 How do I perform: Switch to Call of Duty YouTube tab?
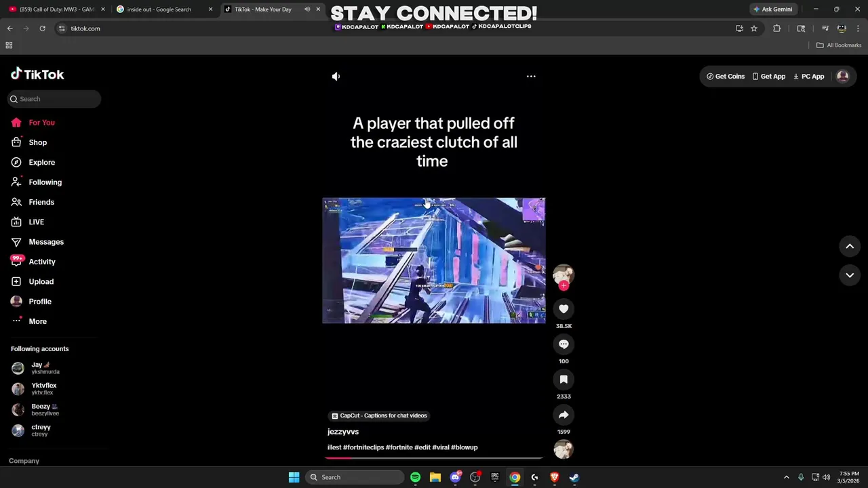point(56,9)
